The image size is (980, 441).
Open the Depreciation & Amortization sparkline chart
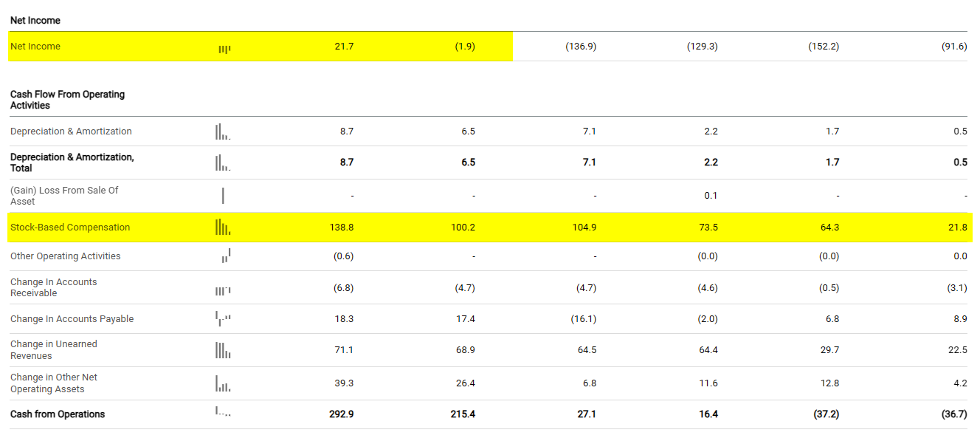223,132
